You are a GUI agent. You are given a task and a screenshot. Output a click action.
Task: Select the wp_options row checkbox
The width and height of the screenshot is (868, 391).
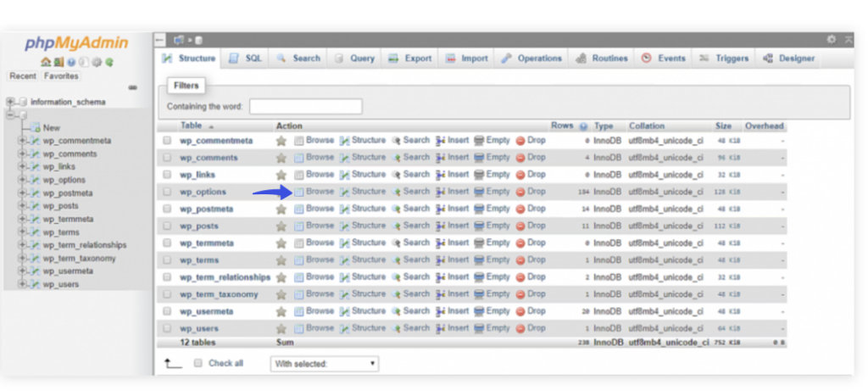(167, 193)
